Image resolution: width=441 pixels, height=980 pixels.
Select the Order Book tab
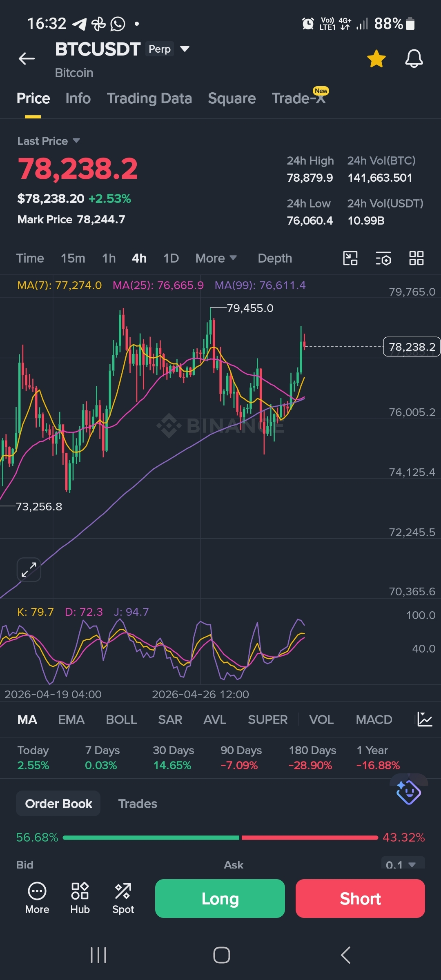click(x=58, y=804)
